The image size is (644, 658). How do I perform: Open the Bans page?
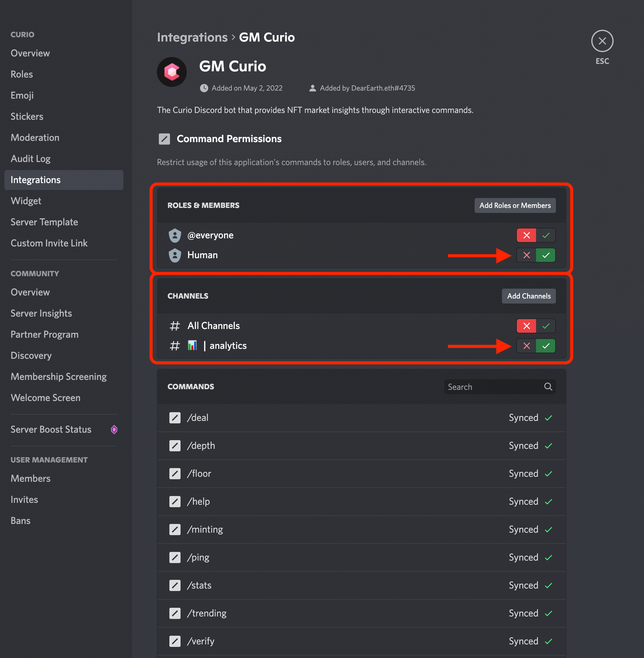pos(64,521)
